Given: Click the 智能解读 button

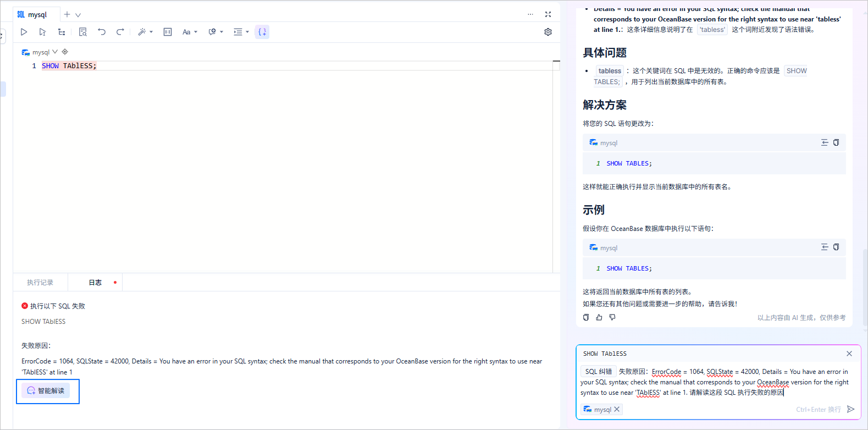Looking at the screenshot, I should click(x=46, y=390).
